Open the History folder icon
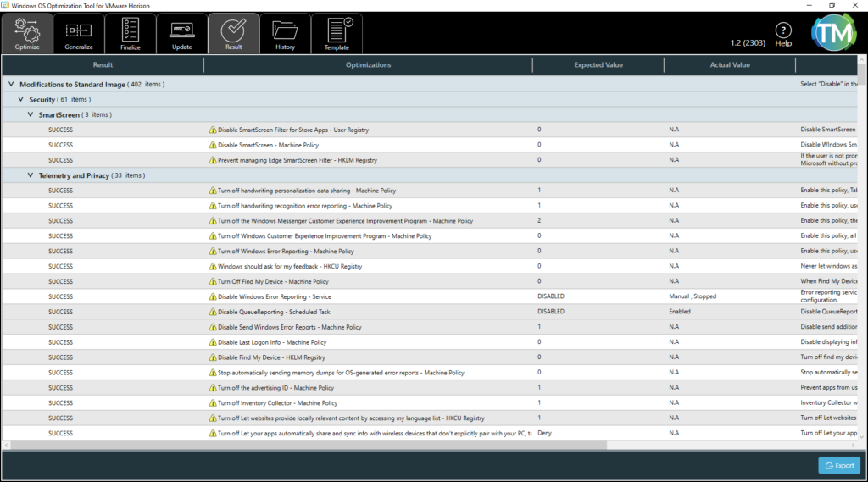 [285, 34]
